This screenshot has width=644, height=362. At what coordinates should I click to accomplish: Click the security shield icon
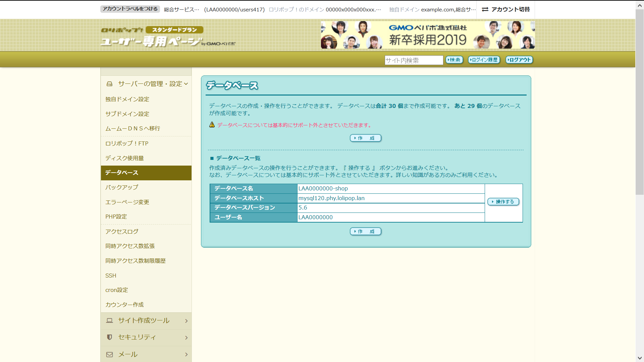click(109, 337)
